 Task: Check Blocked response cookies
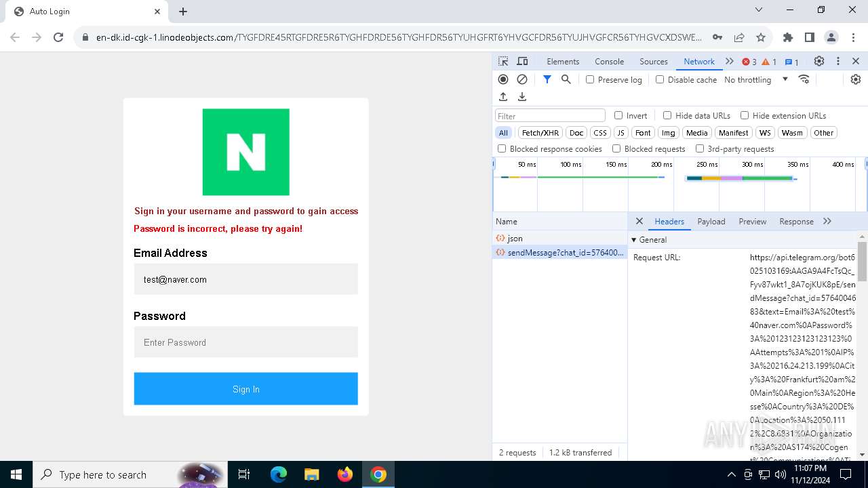(x=502, y=148)
